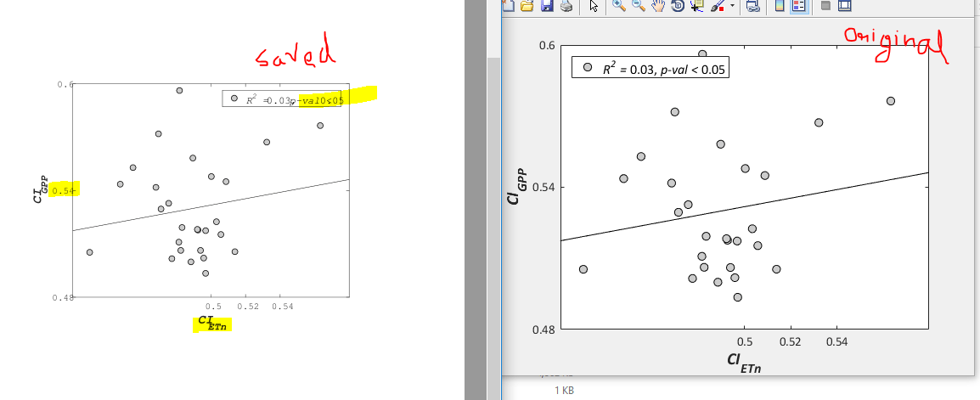Save the figure with the floppy icon

(547, 6)
